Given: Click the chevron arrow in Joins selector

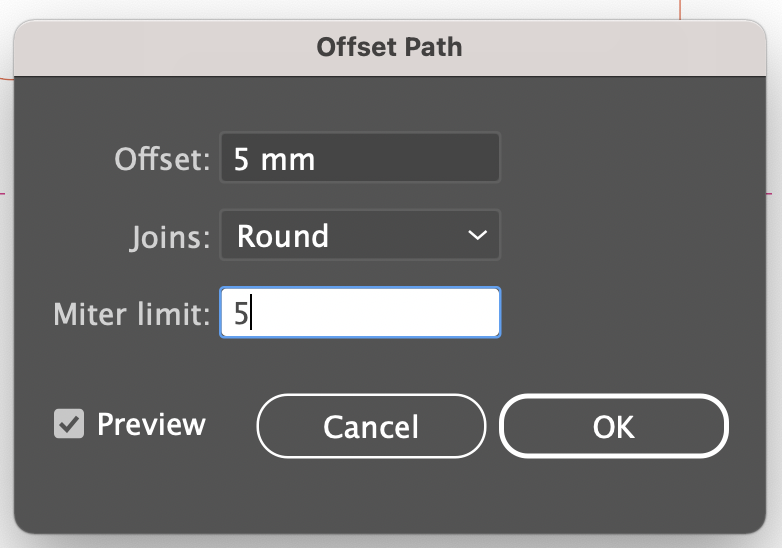Looking at the screenshot, I should pyautogui.click(x=477, y=236).
